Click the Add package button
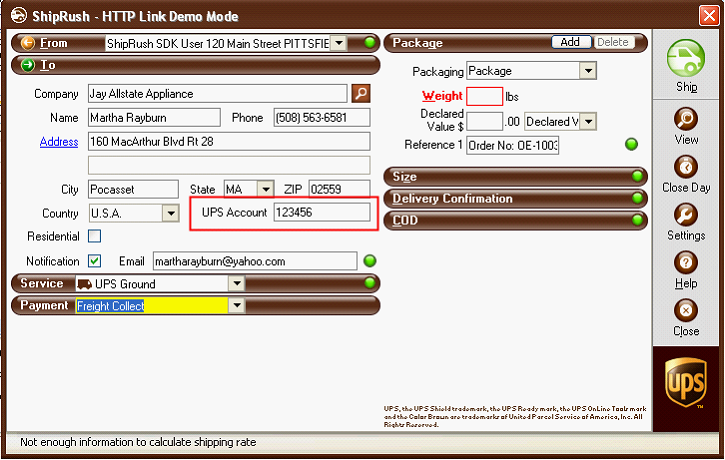The width and height of the screenshot is (725, 460). 571,42
